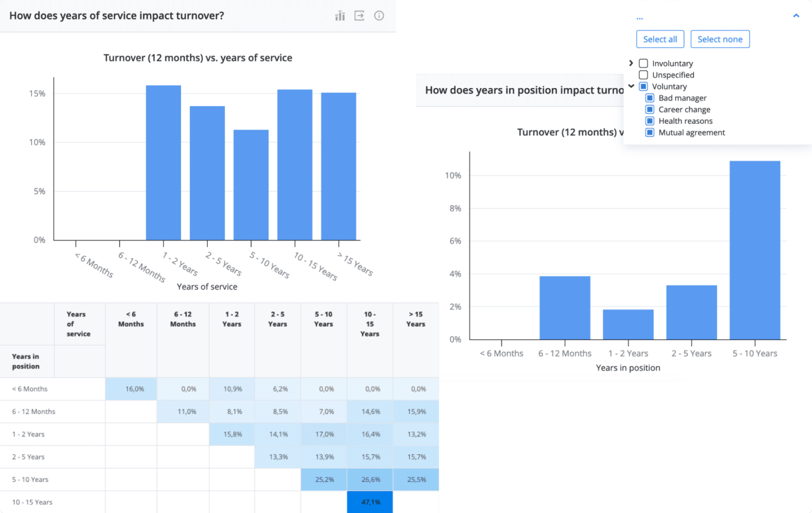Click the chart type icon above the turnover chart
The image size is (812, 513).
point(339,16)
